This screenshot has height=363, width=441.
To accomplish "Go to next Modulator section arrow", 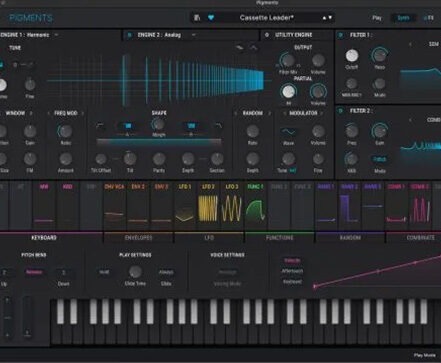I will pos(322,113).
